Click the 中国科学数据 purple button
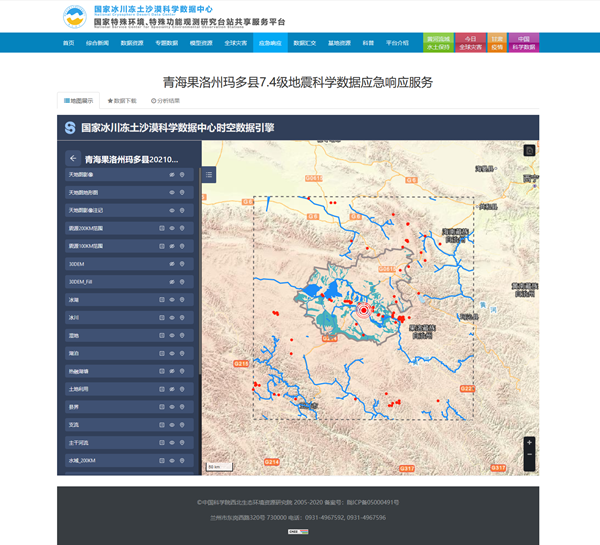The image size is (600, 545). coord(523,42)
